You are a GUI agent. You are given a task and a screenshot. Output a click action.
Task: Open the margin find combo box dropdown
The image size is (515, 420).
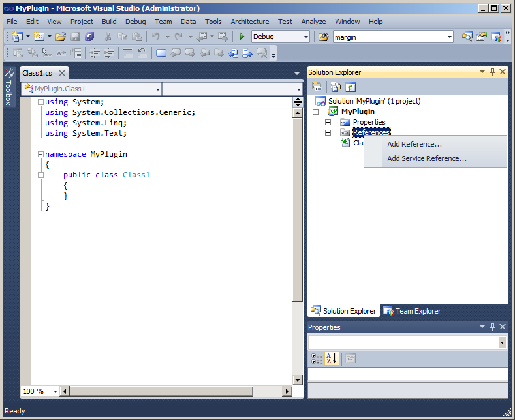point(449,37)
